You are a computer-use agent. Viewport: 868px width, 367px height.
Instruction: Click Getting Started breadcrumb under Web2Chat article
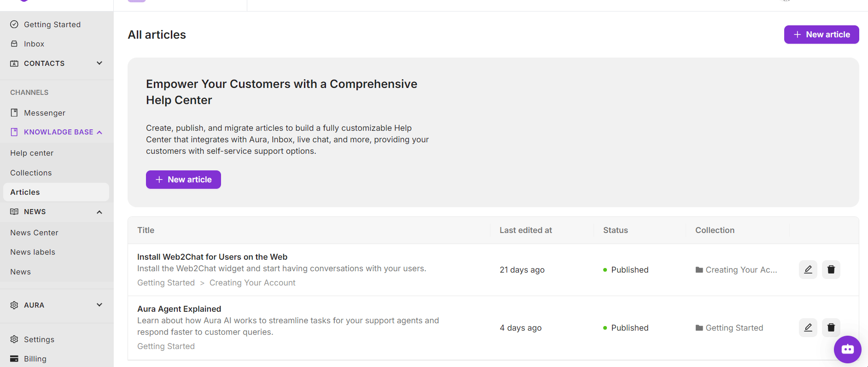pos(166,283)
